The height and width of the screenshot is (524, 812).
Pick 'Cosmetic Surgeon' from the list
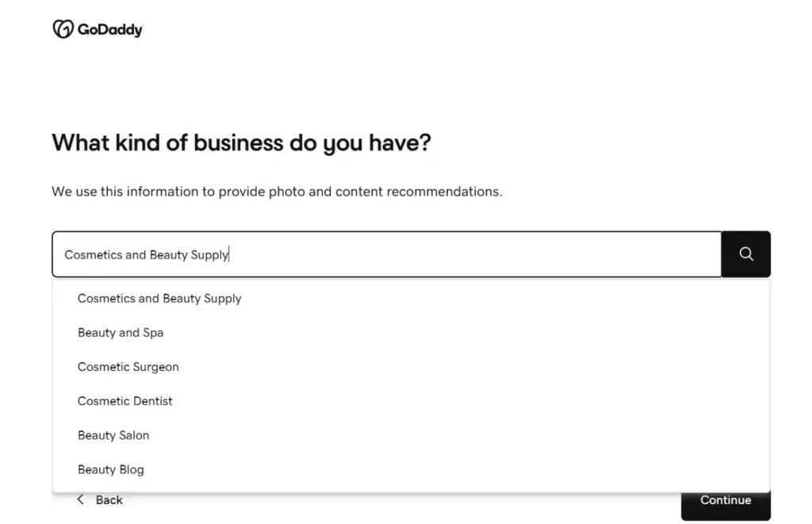128,366
